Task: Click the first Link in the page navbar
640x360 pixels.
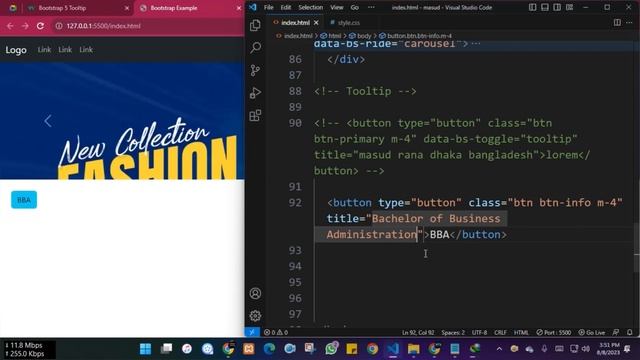Action: (44, 50)
